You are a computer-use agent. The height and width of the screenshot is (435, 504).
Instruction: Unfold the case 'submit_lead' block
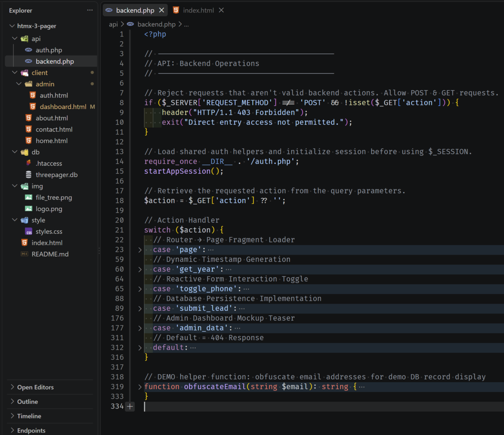tap(140, 309)
